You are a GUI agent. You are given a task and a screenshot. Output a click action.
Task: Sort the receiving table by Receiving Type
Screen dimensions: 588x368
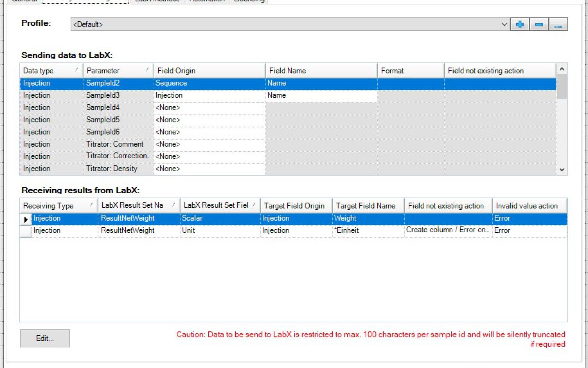[x=59, y=205]
